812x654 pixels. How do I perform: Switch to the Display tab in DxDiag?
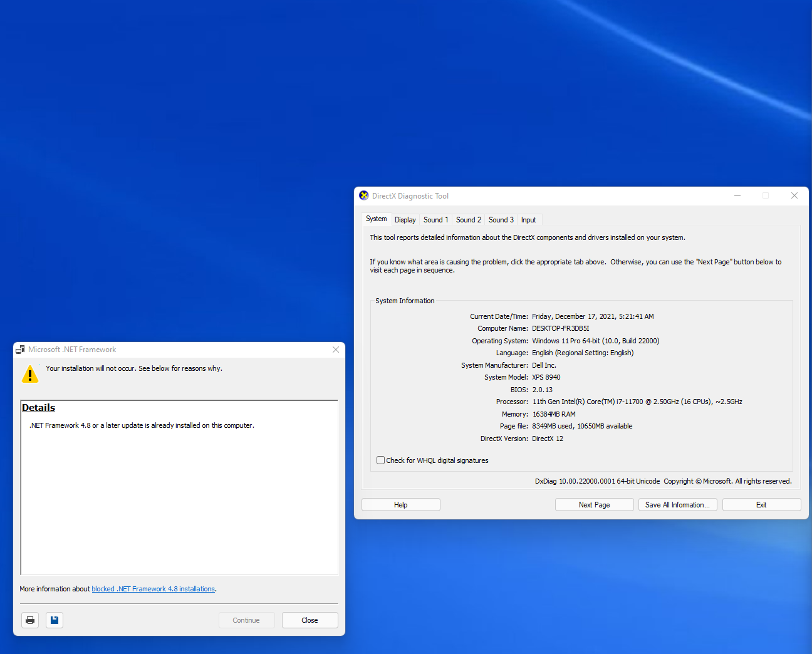pos(405,220)
